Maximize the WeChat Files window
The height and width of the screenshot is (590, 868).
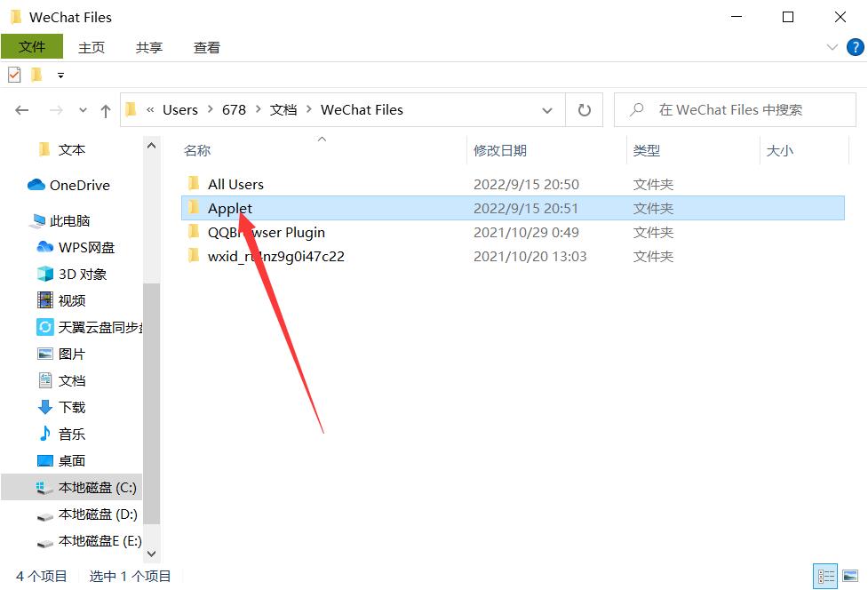(x=788, y=17)
